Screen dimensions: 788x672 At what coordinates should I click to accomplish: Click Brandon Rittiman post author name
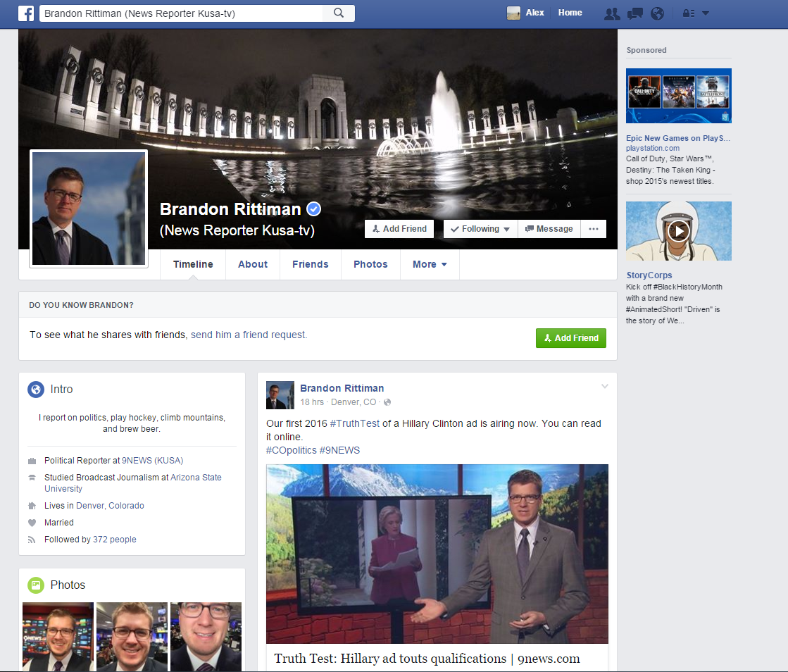click(342, 388)
